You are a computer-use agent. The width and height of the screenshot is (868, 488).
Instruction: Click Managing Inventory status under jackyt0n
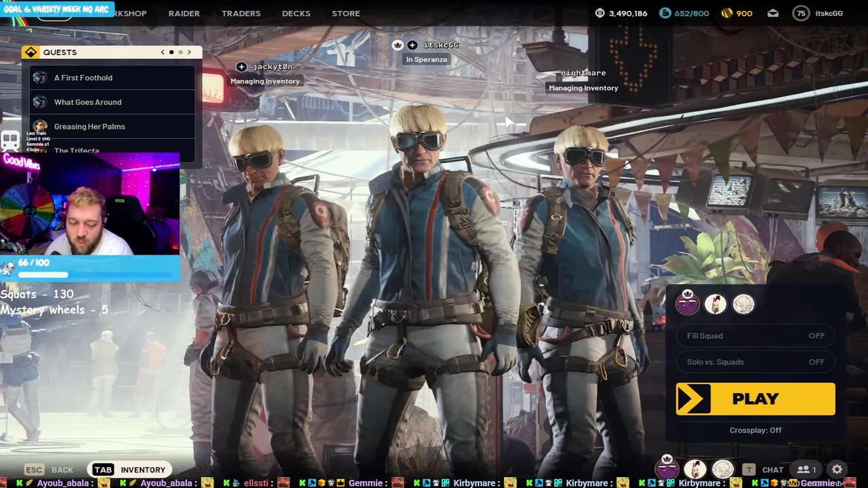pyautogui.click(x=265, y=81)
